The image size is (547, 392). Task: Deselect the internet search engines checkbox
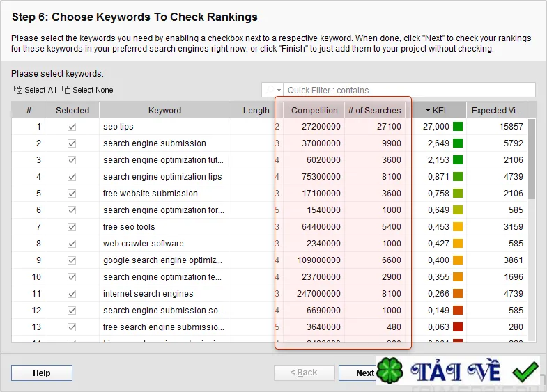pyautogui.click(x=72, y=294)
